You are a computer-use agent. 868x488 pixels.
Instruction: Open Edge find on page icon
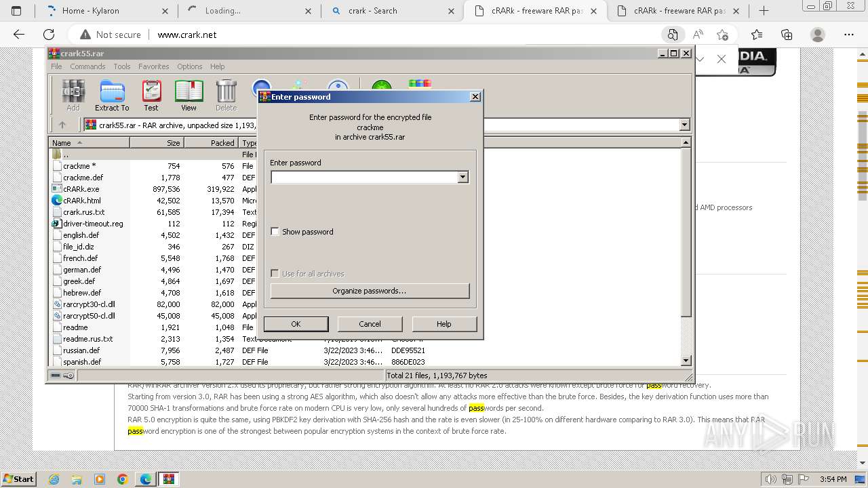click(672, 35)
